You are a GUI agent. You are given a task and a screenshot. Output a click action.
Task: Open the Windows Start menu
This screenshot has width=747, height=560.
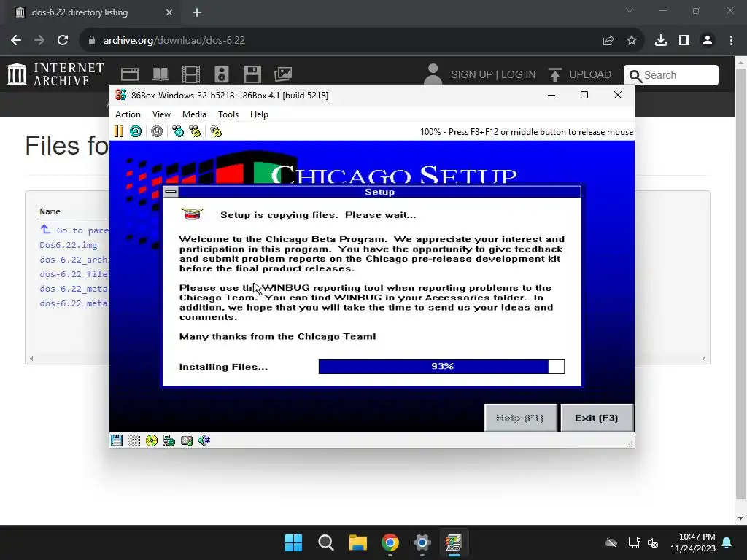click(x=293, y=542)
